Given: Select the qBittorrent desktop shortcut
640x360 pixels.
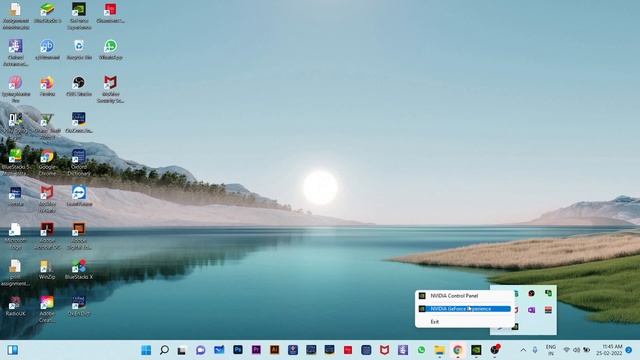Looking at the screenshot, I should pyautogui.click(x=47, y=49).
